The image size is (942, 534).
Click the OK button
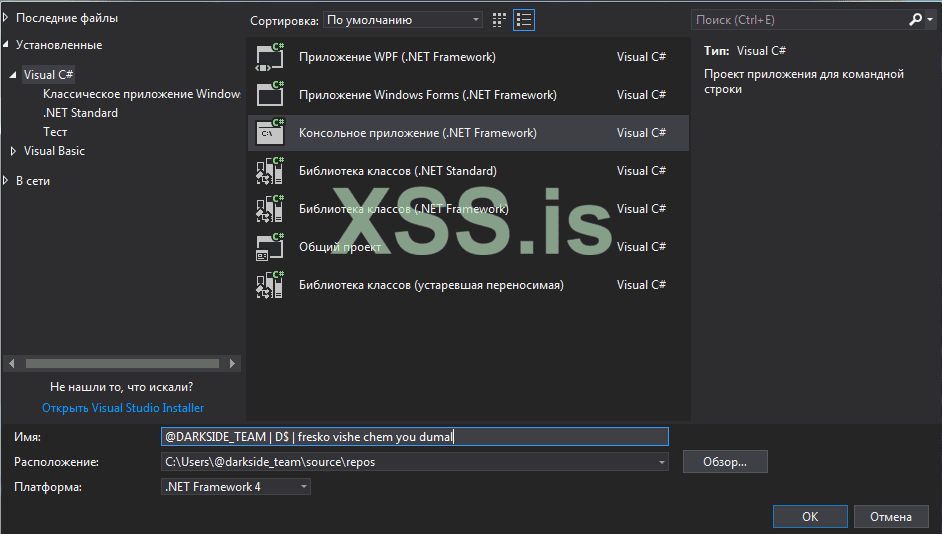click(x=810, y=517)
